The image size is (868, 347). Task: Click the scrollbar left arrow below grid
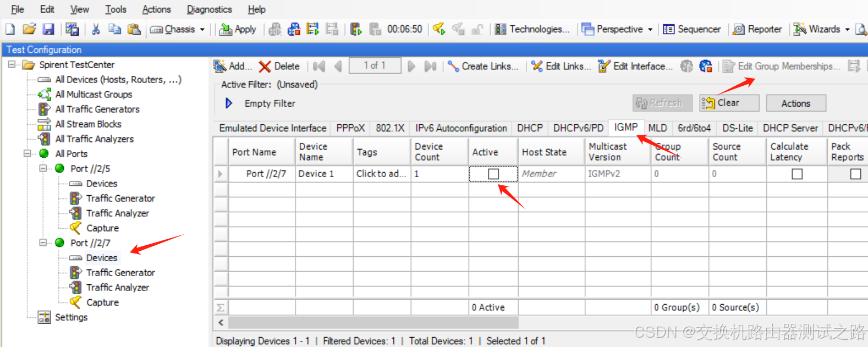point(221,322)
